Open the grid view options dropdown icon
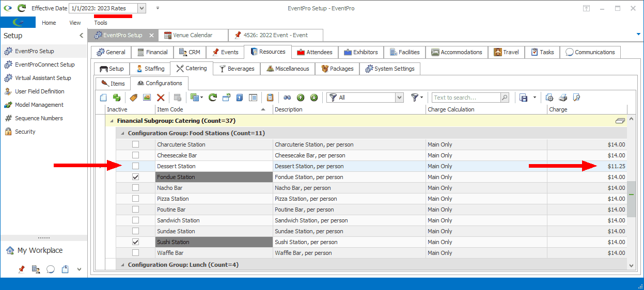This screenshot has width=644, height=290. pos(196,98)
